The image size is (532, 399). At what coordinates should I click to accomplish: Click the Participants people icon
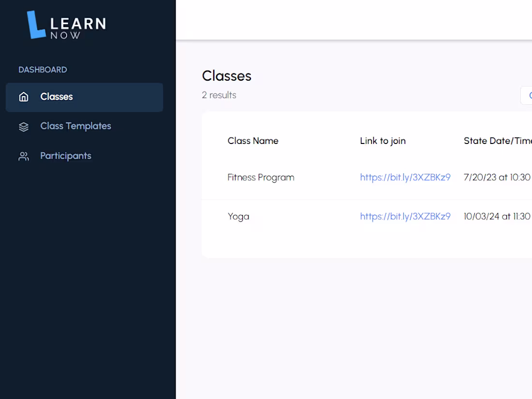pos(23,156)
